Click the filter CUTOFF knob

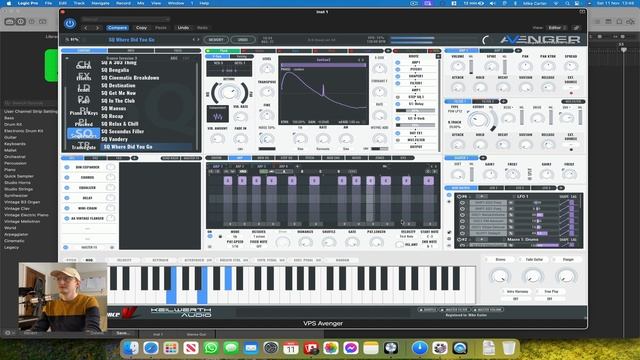pyautogui.click(x=478, y=120)
